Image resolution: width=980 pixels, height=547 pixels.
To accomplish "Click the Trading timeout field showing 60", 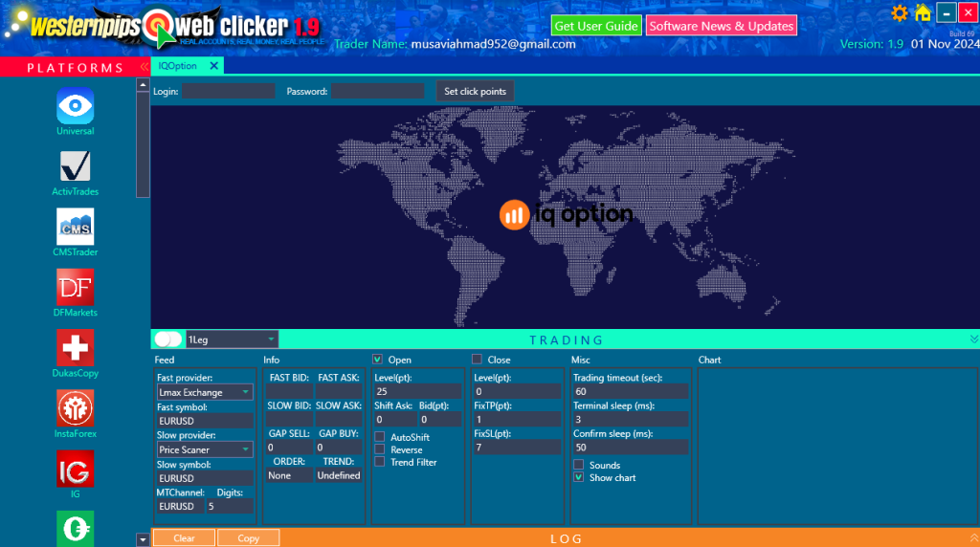I will click(x=630, y=391).
